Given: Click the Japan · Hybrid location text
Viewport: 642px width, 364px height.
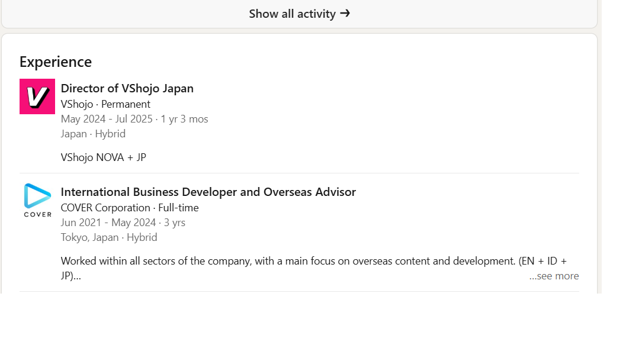Looking at the screenshot, I should pyautogui.click(x=93, y=134).
